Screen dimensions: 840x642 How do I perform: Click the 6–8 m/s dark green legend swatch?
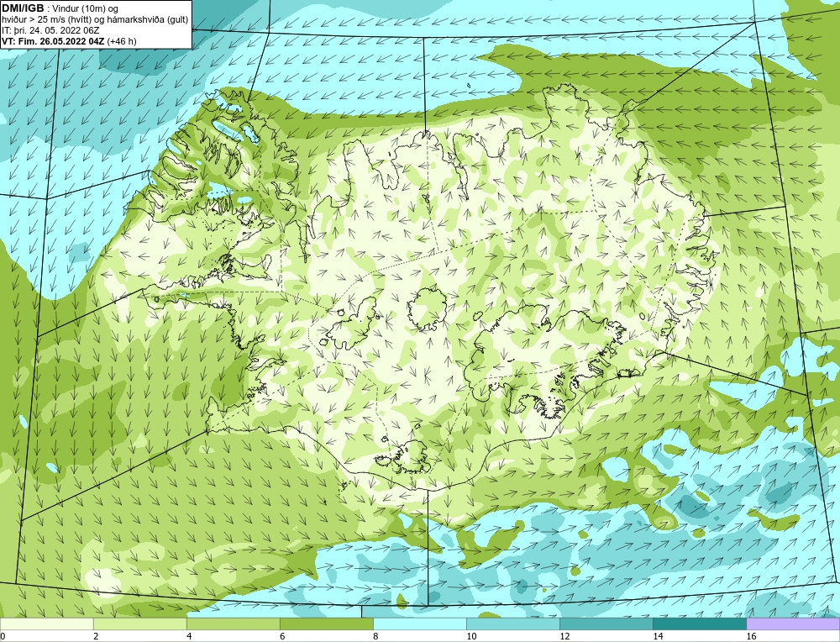pos(326,624)
